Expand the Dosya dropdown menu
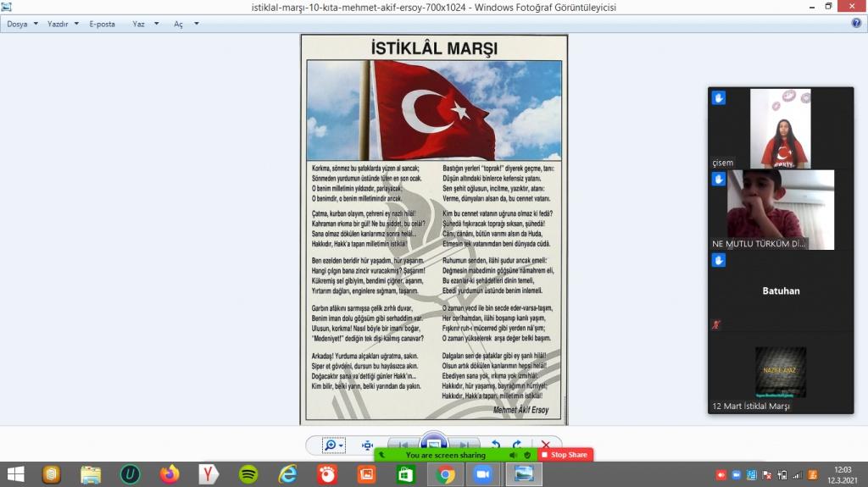The width and height of the screenshot is (868, 487). pyautogui.click(x=22, y=24)
